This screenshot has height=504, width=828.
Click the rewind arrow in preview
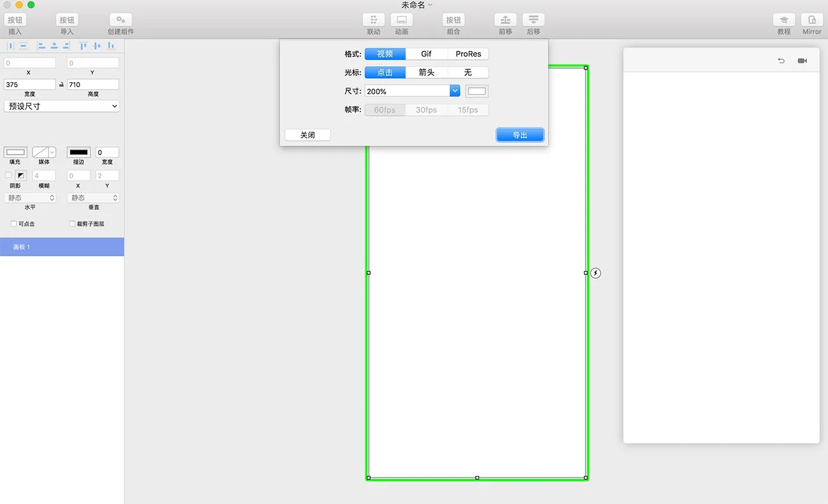pyautogui.click(x=781, y=61)
